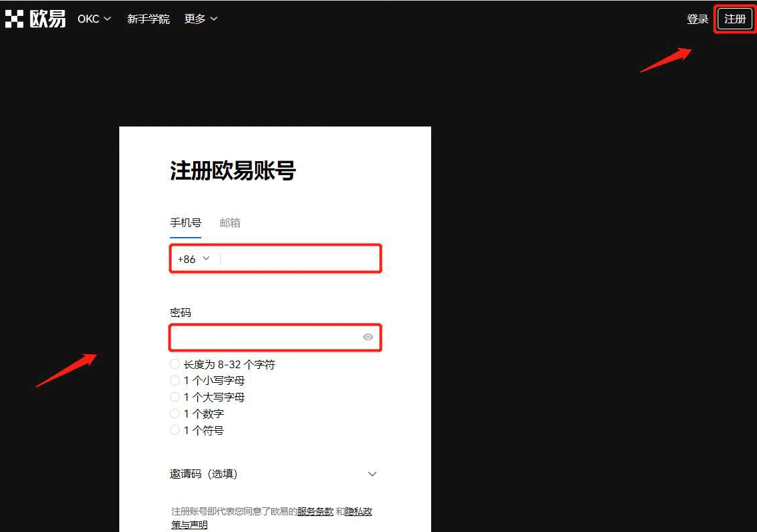757x532 pixels.
Task: Select the 手机号 tab
Action: 185,222
